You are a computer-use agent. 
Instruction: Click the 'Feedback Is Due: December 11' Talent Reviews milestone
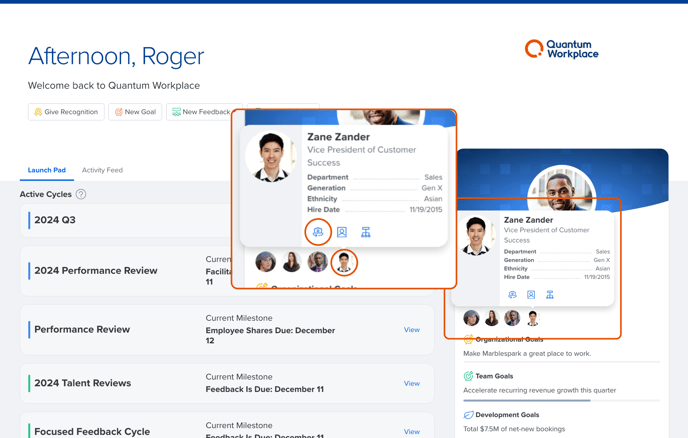pyautogui.click(x=265, y=389)
